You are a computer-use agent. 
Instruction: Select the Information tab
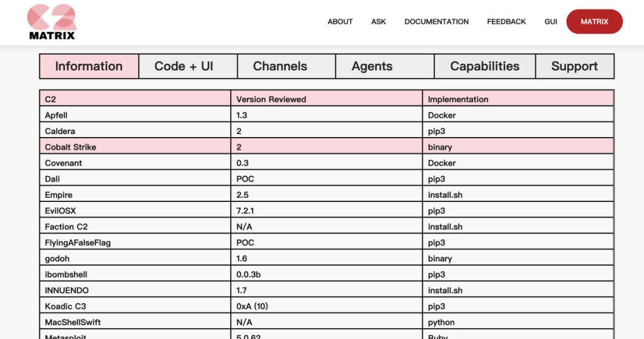click(89, 66)
